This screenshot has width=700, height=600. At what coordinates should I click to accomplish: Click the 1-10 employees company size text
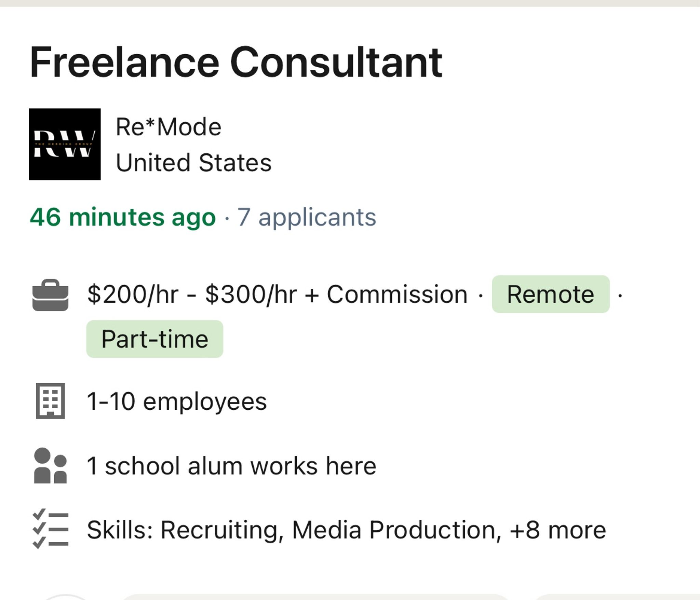pyautogui.click(x=176, y=401)
